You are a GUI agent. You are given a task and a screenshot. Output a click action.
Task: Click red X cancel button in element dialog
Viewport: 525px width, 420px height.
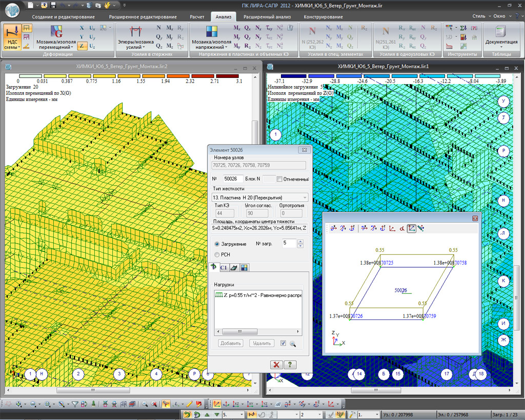pos(276,365)
